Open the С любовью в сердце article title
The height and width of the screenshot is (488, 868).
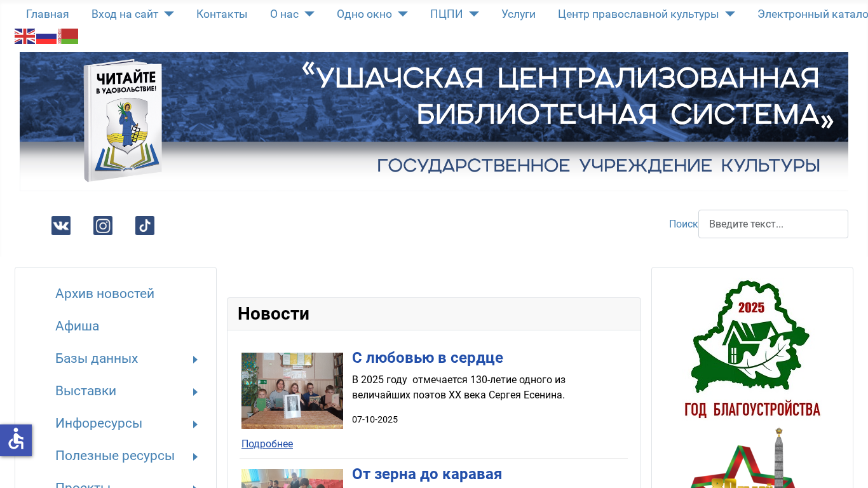427,358
